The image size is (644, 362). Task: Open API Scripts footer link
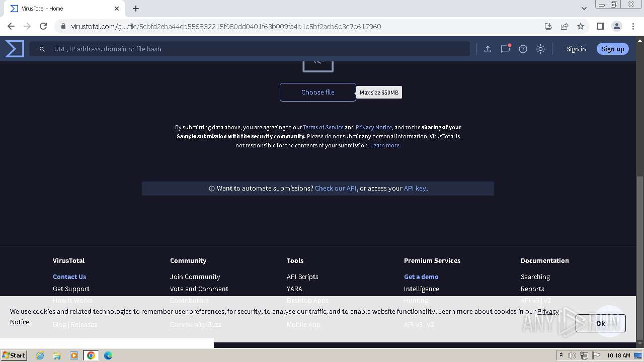tap(302, 277)
